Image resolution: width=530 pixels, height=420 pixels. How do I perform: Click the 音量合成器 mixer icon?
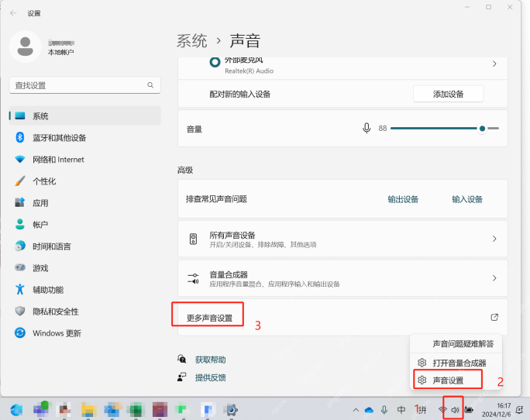194,278
